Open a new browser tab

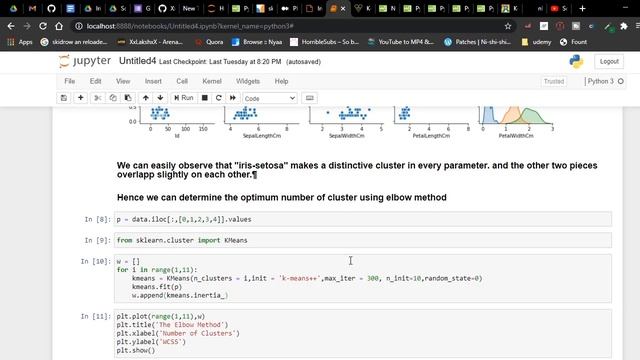coord(582,8)
